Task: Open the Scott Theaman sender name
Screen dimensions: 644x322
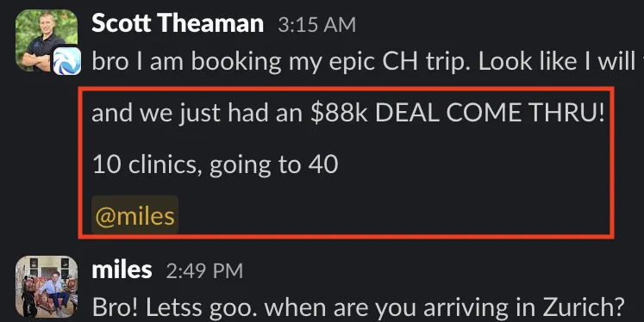Action: [x=178, y=23]
